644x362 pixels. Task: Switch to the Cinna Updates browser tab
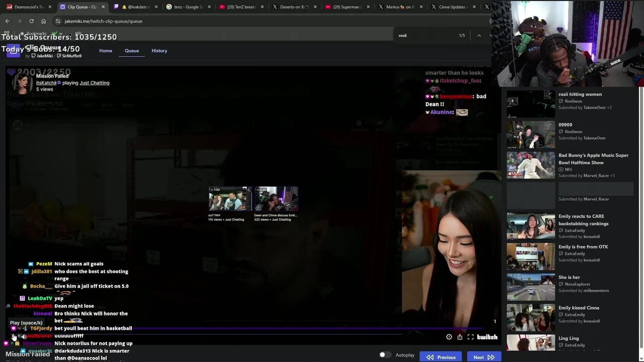point(454,7)
